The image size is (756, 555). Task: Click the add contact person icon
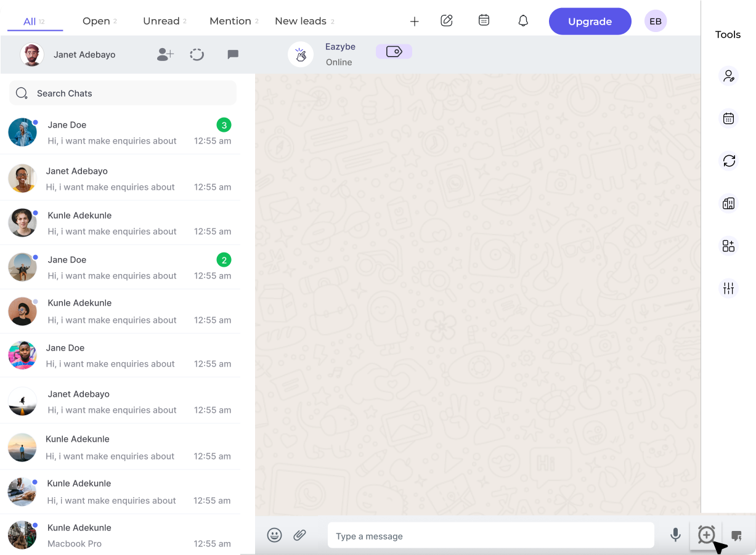click(x=165, y=55)
